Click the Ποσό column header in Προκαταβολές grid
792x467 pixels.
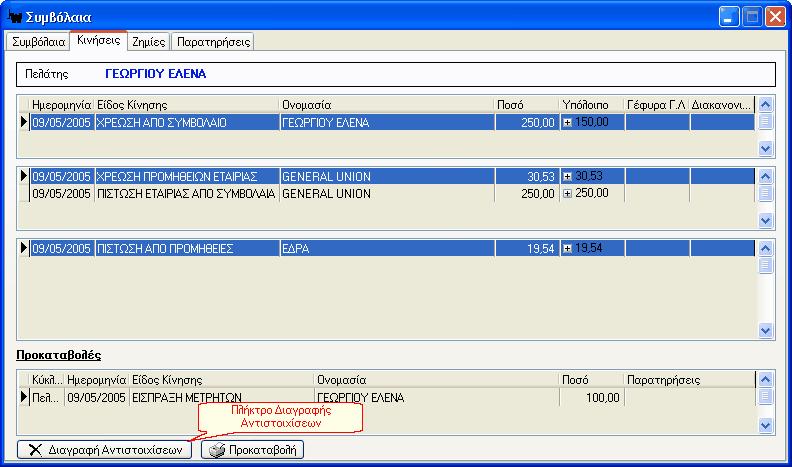pos(592,380)
